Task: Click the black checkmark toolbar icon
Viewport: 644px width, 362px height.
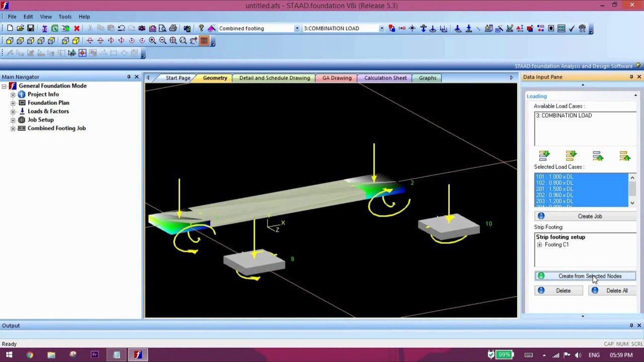Action: pyautogui.click(x=572, y=29)
